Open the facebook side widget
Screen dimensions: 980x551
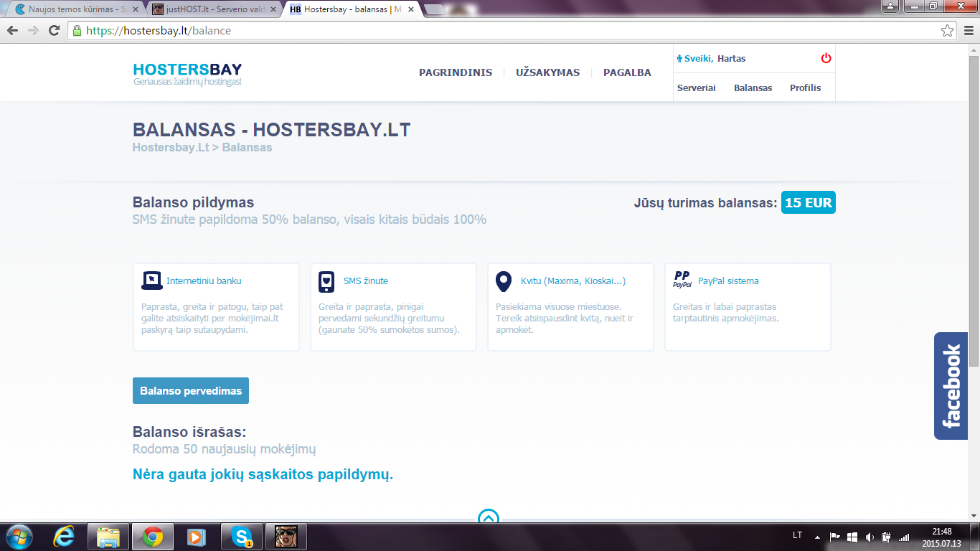click(951, 386)
